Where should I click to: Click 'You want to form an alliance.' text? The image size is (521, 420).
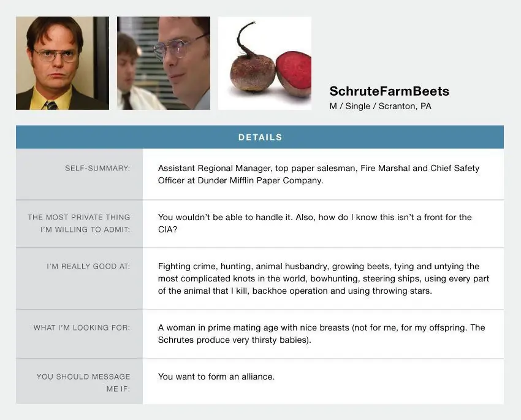(216, 376)
